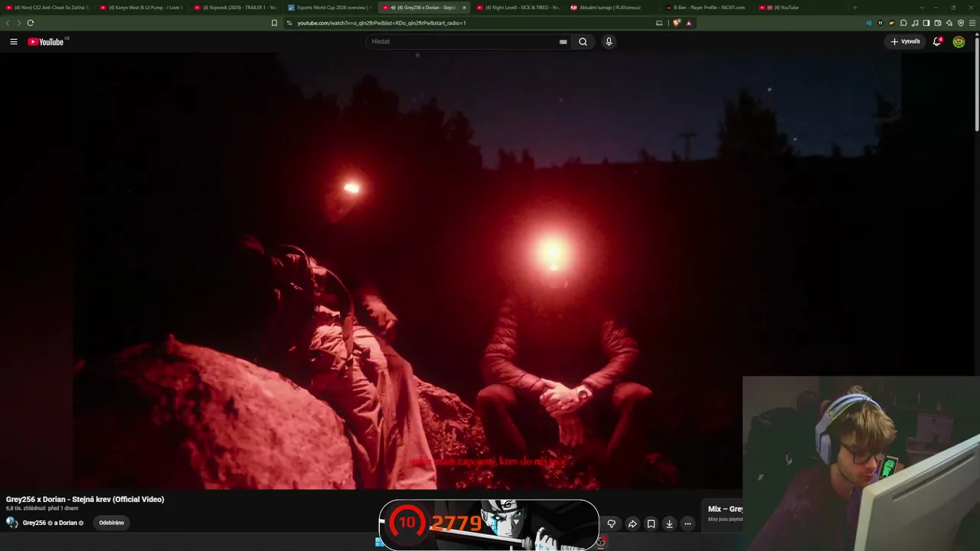This screenshot has width=980, height=551.
Task: Switch to the 'Player Profile - FACEIT.com' tab
Action: pos(707,8)
